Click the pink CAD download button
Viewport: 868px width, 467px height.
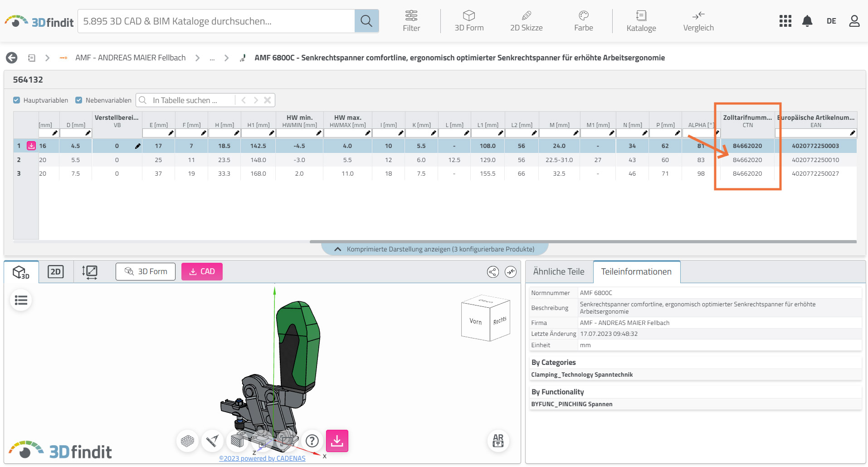(x=202, y=272)
